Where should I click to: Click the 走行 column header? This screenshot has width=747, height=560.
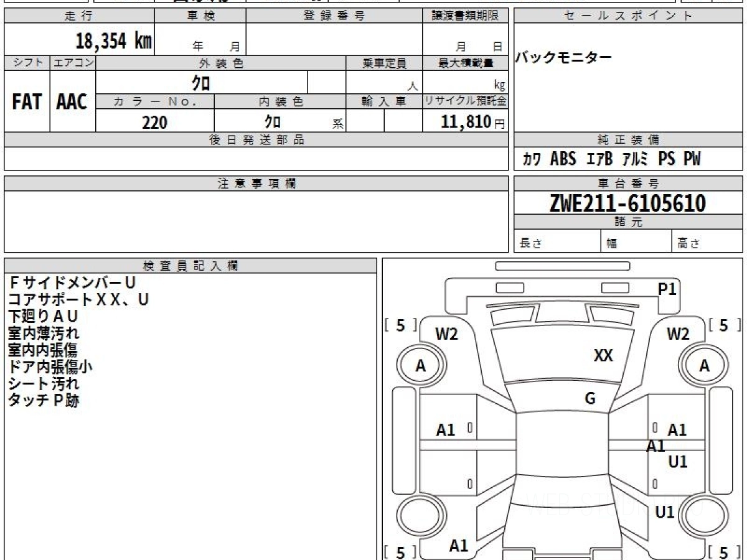pyautogui.click(x=79, y=16)
